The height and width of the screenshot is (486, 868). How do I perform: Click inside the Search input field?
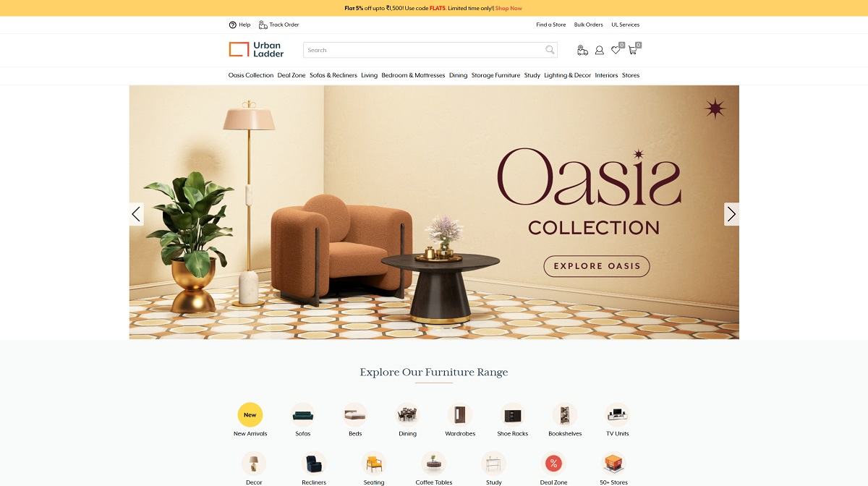(x=424, y=50)
